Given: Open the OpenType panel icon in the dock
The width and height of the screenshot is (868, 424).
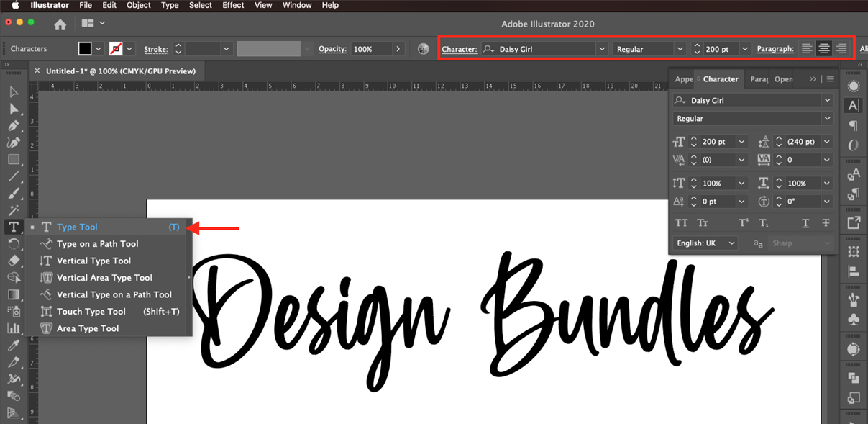Looking at the screenshot, I should [854, 146].
